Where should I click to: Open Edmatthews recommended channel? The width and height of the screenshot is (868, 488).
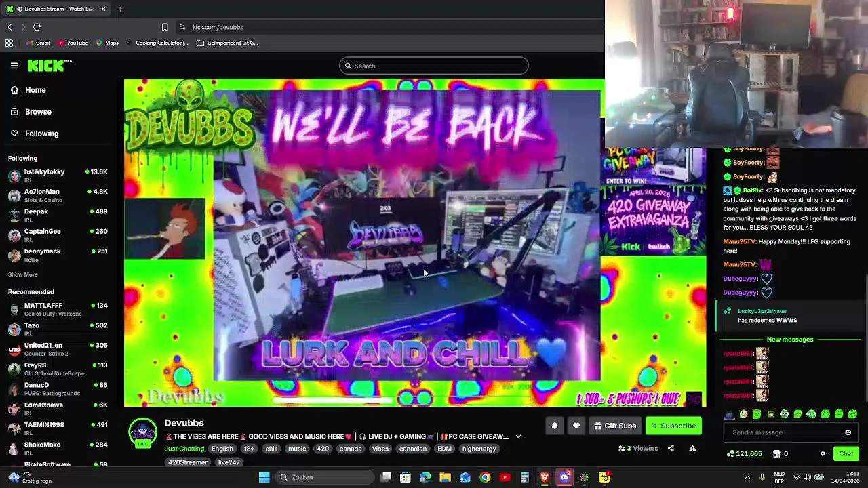(x=59, y=409)
